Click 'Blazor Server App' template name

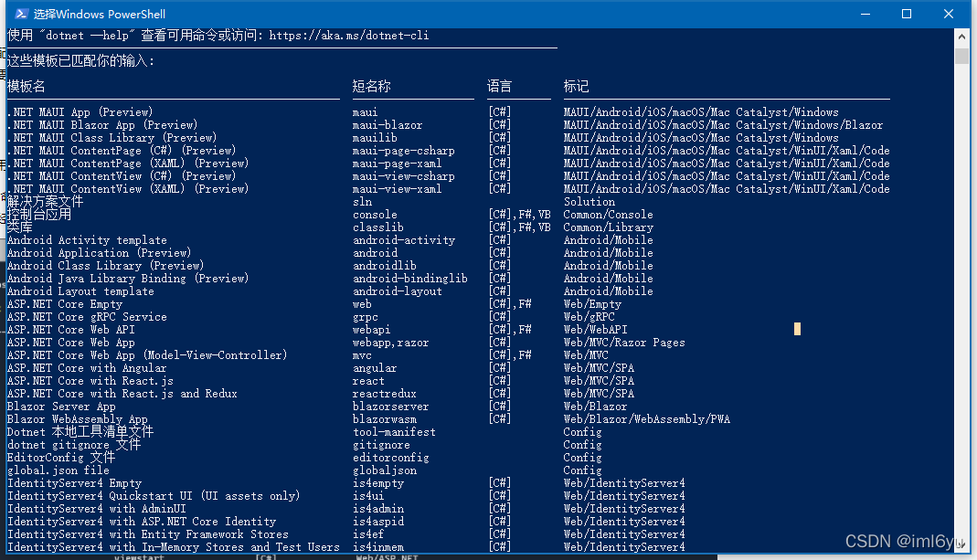pyautogui.click(x=61, y=407)
